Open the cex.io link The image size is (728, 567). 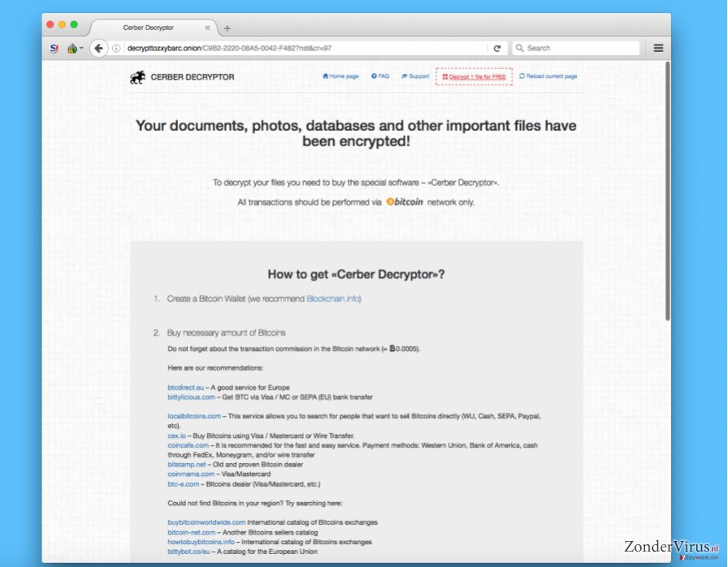tap(176, 435)
